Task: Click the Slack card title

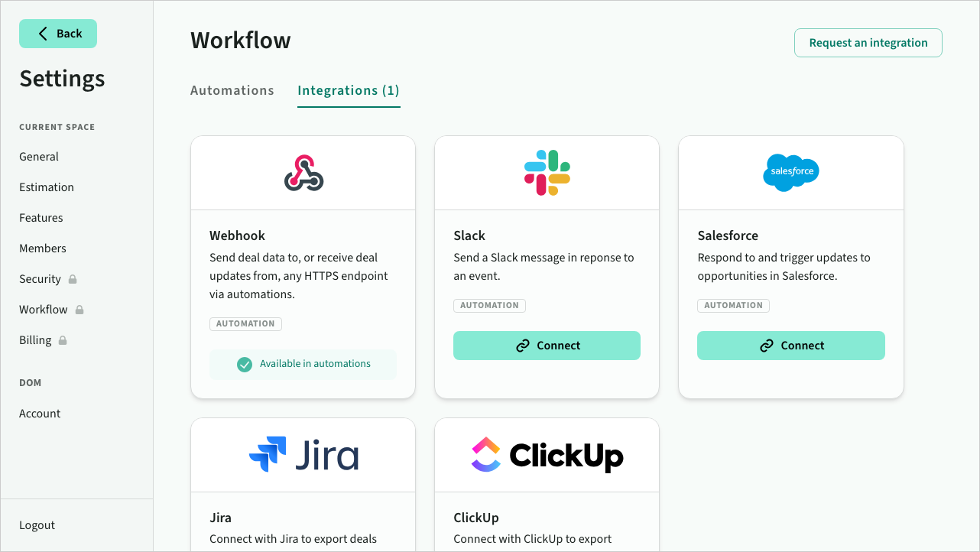Action: pyautogui.click(x=469, y=235)
